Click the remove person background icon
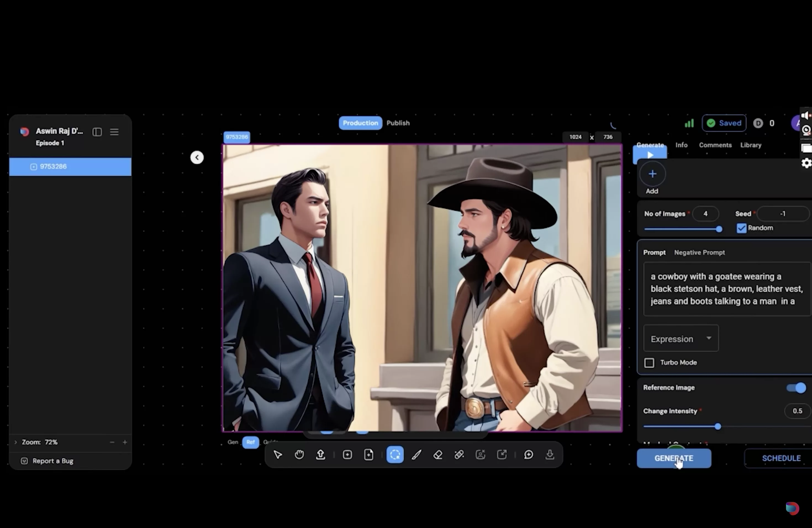This screenshot has width=812, height=528. point(480,455)
